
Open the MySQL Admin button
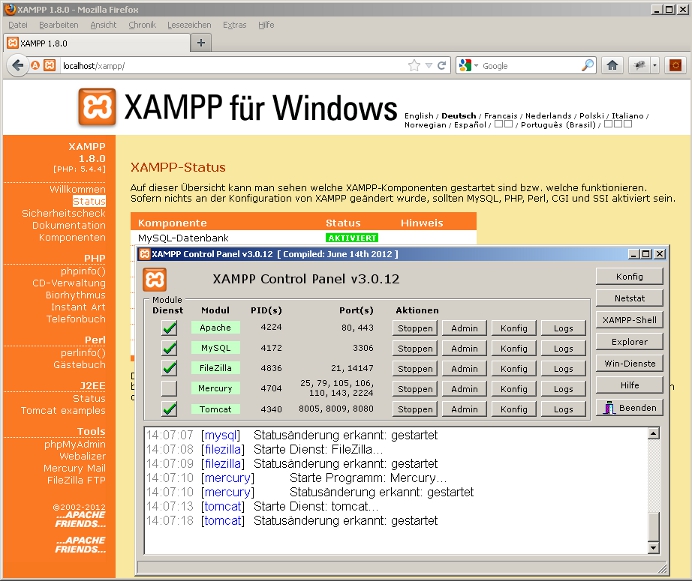click(x=464, y=348)
